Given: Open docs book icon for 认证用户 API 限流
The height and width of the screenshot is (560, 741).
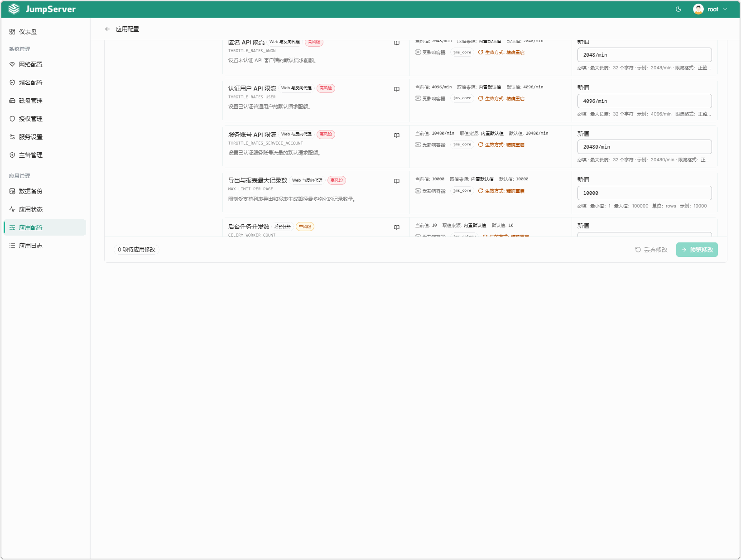Looking at the screenshot, I should 397,89.
